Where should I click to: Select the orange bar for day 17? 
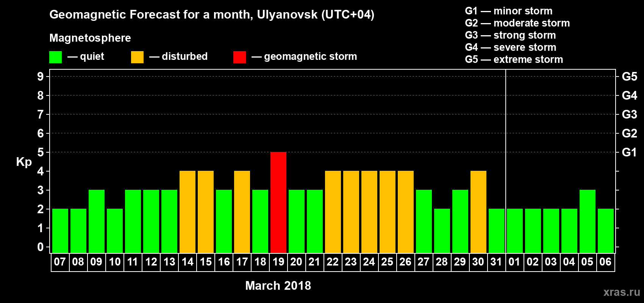242,212
